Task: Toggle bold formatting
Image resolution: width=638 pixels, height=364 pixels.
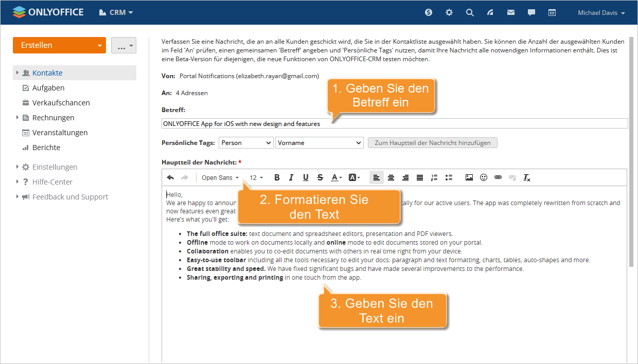Action: coord(277,177)
